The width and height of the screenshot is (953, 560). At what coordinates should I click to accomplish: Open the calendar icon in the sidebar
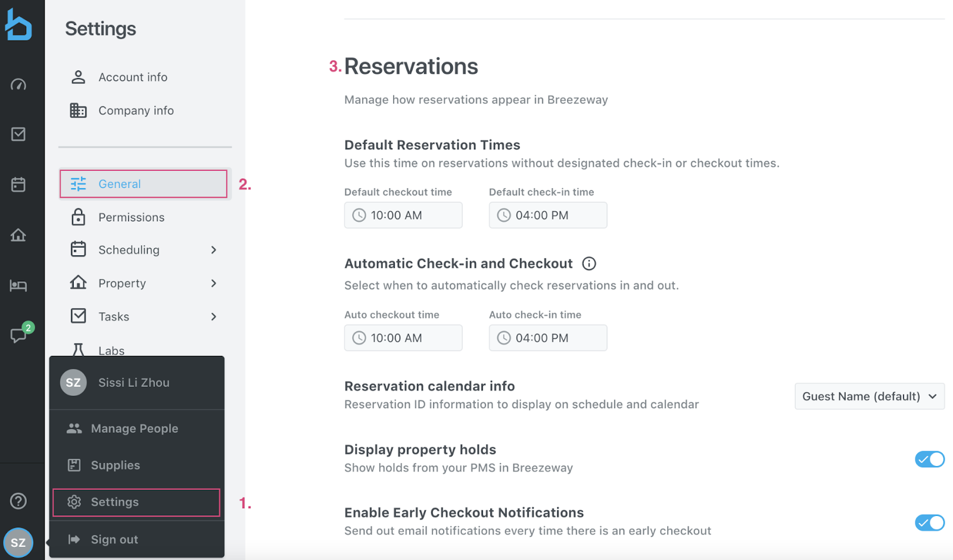tap(19, 184)
